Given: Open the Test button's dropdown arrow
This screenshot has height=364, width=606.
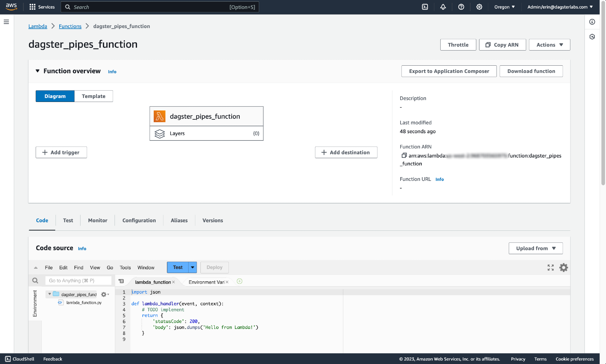Looking at the screenshot, I should point(193,267).
